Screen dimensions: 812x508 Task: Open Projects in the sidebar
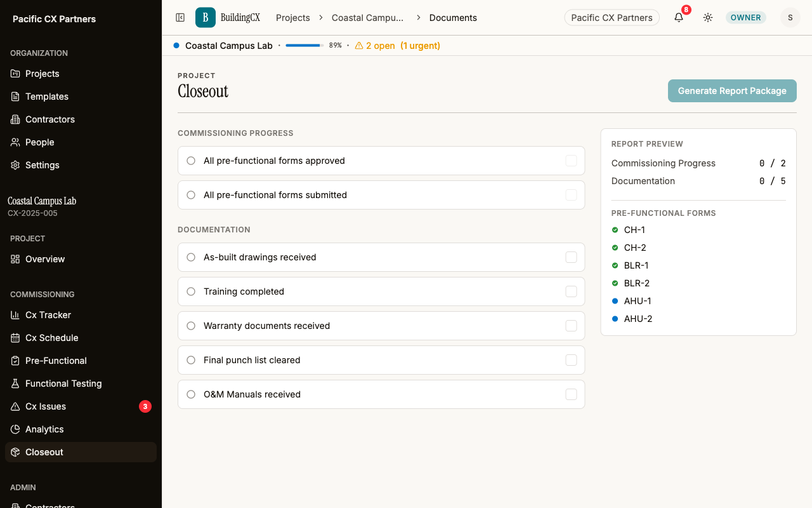81,74
